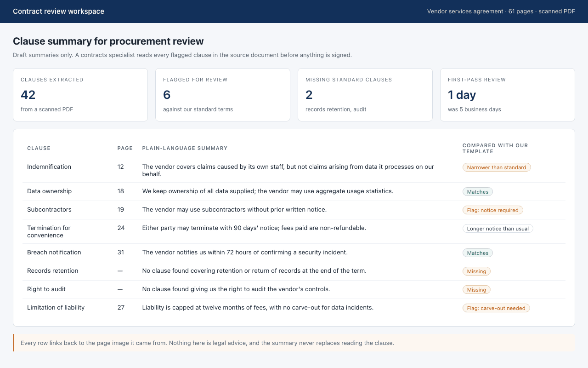Click page number 27 for Limitation of liability
The height and width of the screenshot is (368, 588).
click(121, 308)
